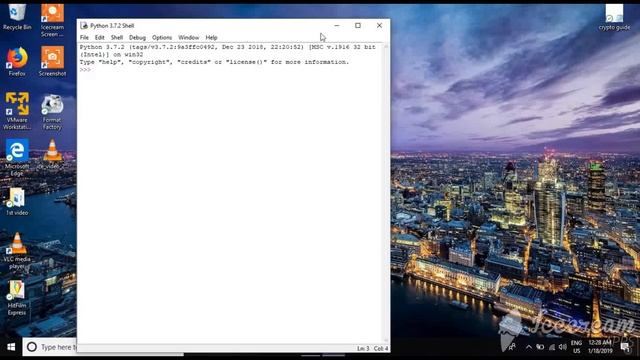The width and height of the screenshot is (640, 360).
Task: Open the Options menu
Action: pos(162,38)
